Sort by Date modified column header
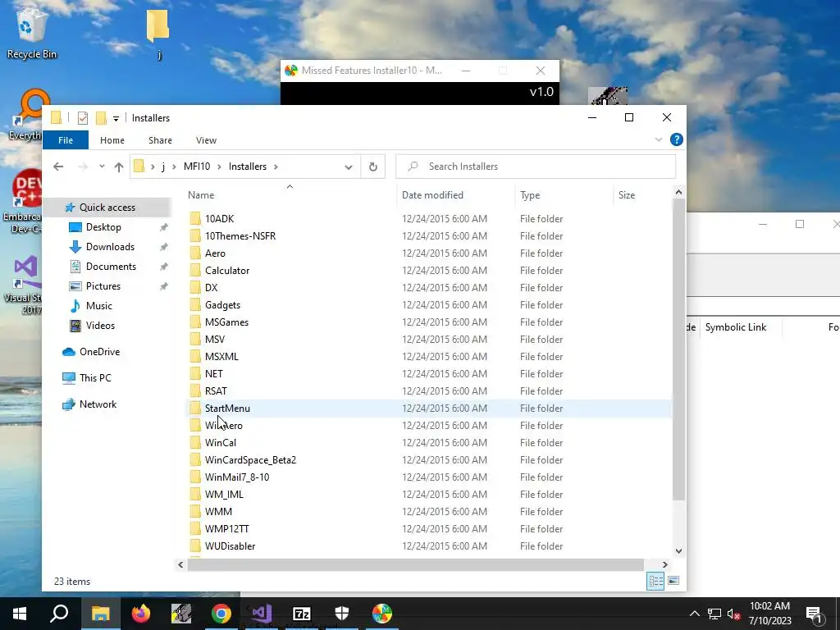This screenshot has height=630, width=840. [432, 195]
